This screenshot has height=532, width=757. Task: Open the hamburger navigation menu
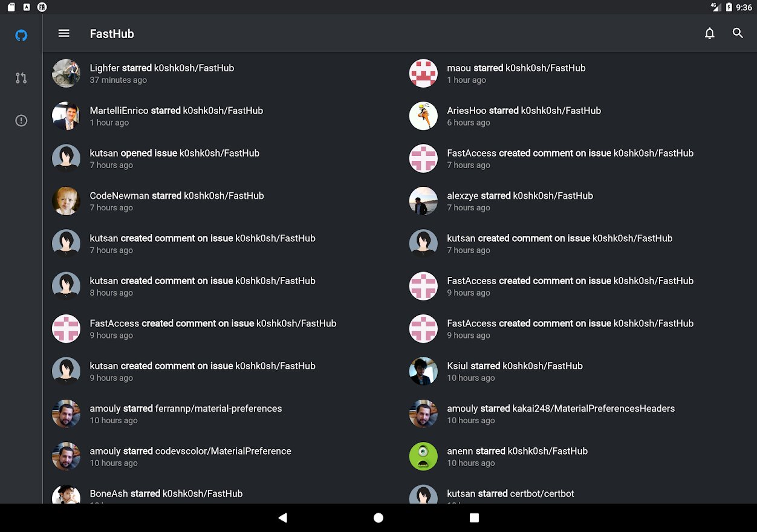(63, 33)
